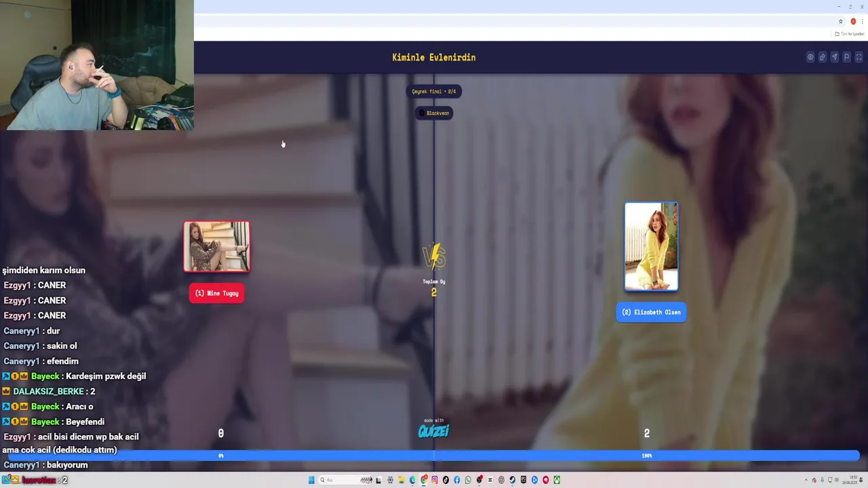This screenshot has height=488, width=868.
Task: Open Instagram from taskbar
Action: tap(435, 480)
